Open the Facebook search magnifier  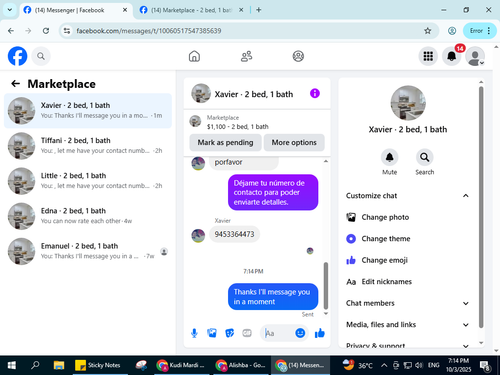(x=41, y=56)
